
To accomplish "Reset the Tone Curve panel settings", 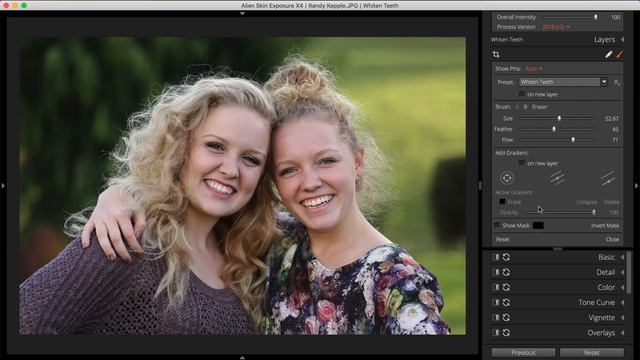I will pyautogui.click(x=506, y=302).
